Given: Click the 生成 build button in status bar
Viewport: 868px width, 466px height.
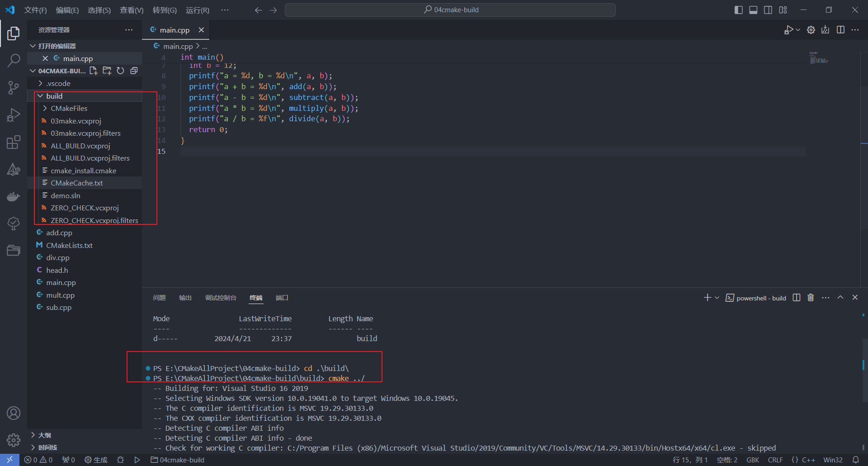Looking at the screenshot, I should [x=96, y=460].
